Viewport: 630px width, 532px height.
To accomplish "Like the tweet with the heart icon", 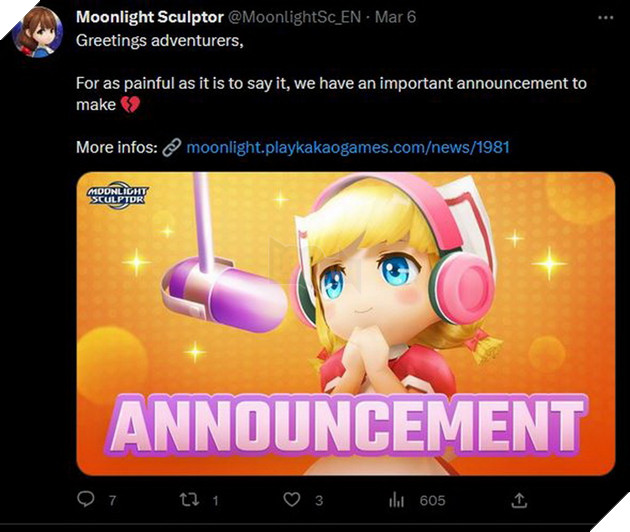I will [292, 499].
